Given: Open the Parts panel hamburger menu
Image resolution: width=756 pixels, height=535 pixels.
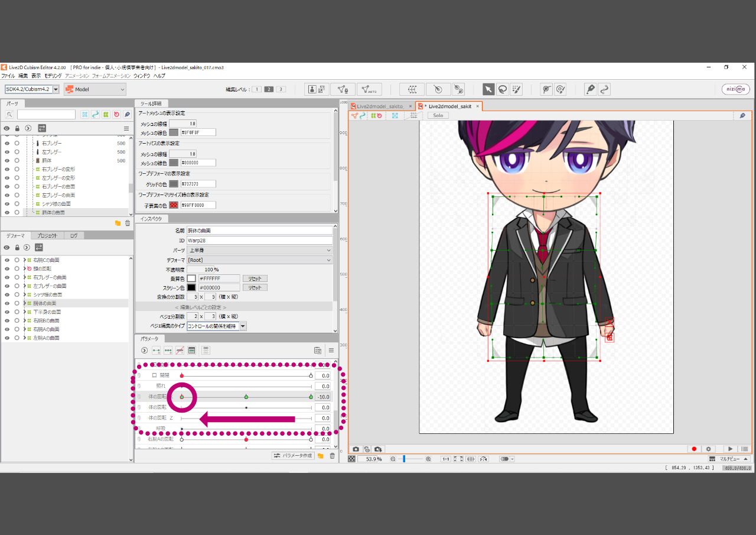Looking at the screenshot, I should pyautogui.click(x=126, y=128).
